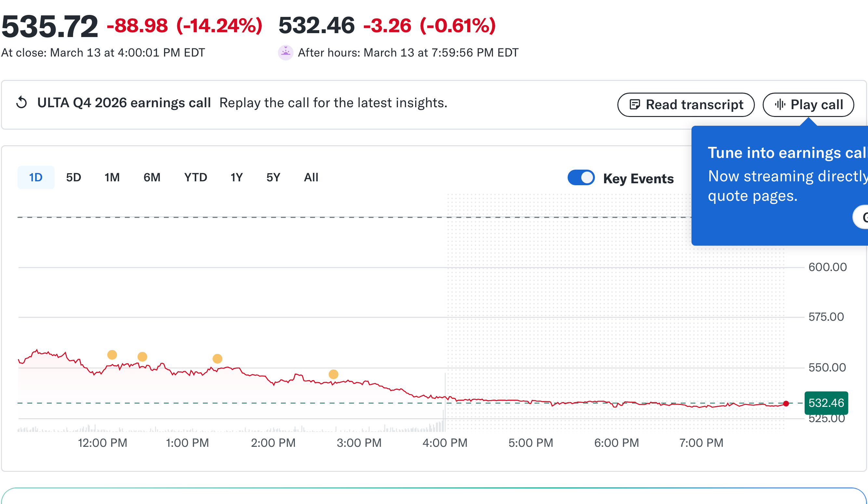868x504 pixels.
Task: Click the key event dot near 1:00 PM
Action: click(142, 357)
